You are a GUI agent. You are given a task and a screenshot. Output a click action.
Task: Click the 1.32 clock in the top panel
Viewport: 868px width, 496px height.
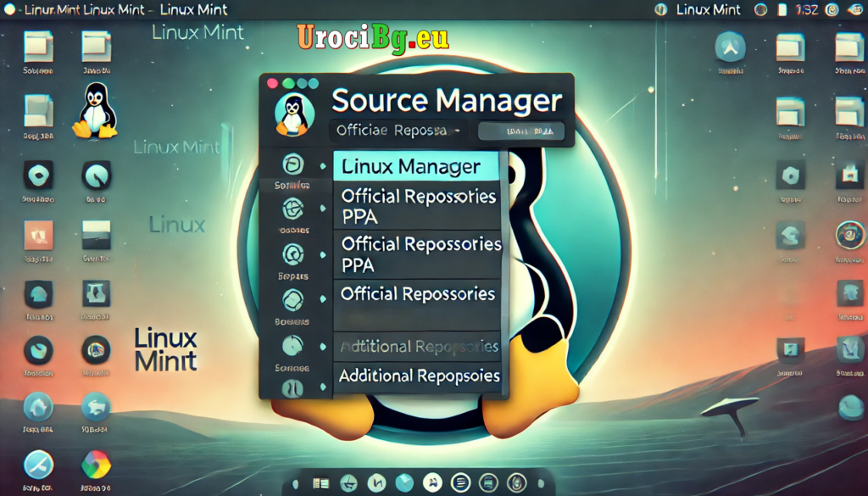pyautogui.click(x=807, y=9)
